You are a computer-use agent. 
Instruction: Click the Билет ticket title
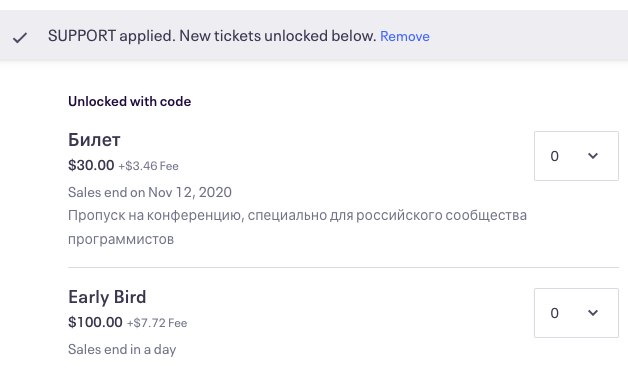coord(94,140)
